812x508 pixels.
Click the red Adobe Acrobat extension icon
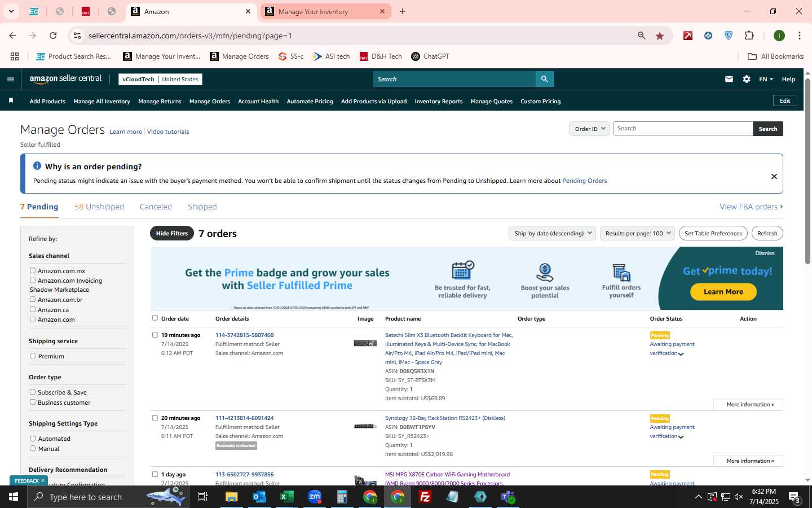coord(688,36)
